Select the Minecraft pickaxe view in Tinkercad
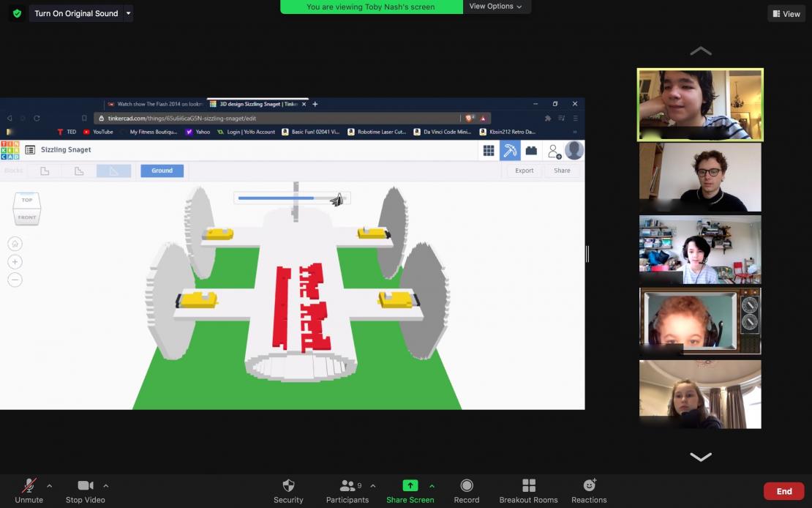812x508 pixels. (510, 151)
